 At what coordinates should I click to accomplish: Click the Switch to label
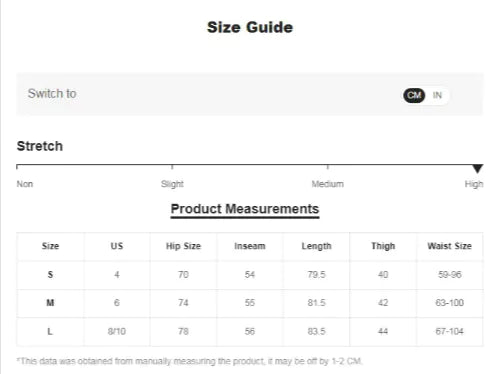(52, 94)
